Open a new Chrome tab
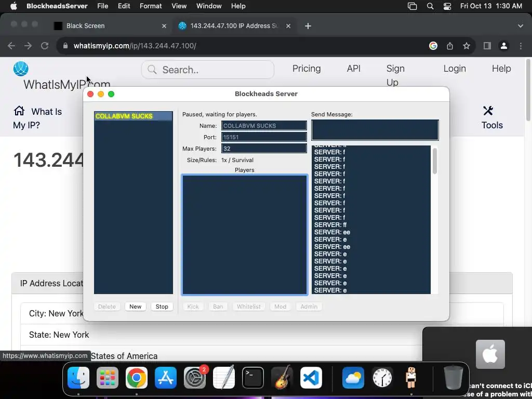This screenshot has height=399, width=532. pyautogui.click(x=308, y=26)
